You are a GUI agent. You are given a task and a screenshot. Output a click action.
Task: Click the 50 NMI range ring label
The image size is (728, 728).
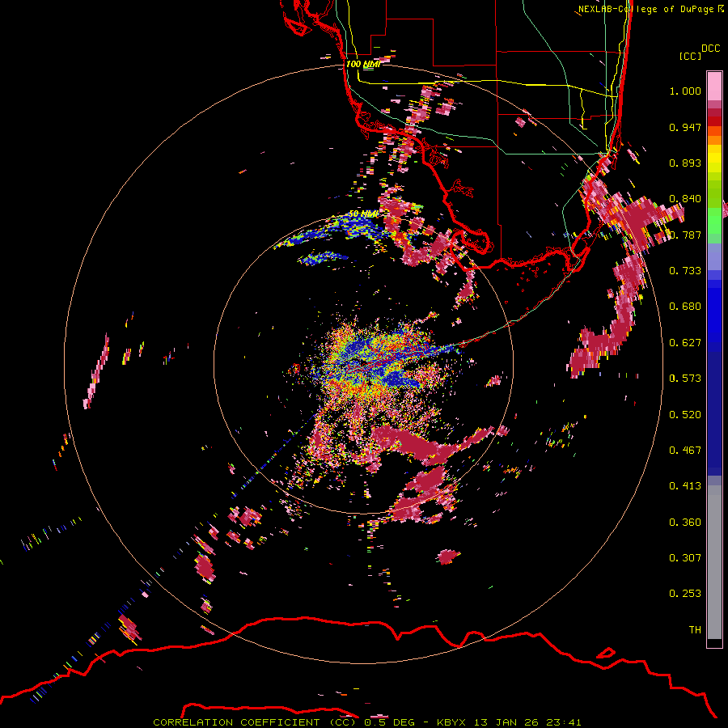coord(363,214)
